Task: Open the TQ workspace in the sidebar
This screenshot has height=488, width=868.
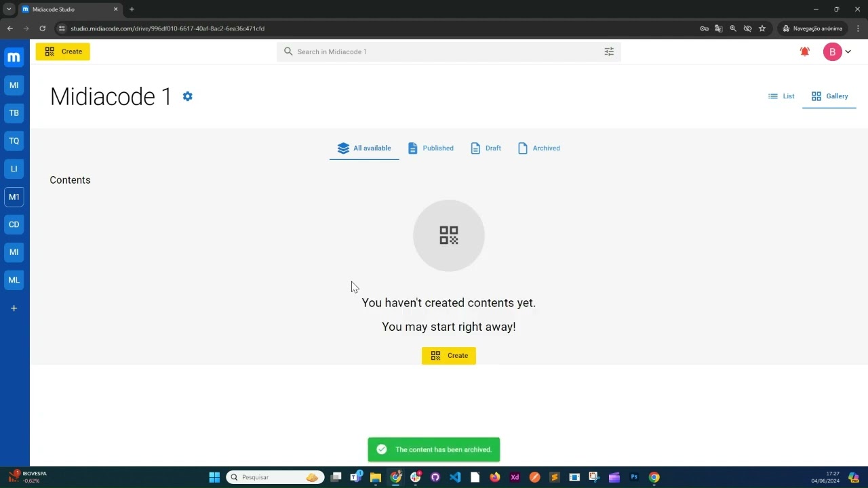Action: click(14, 141)
